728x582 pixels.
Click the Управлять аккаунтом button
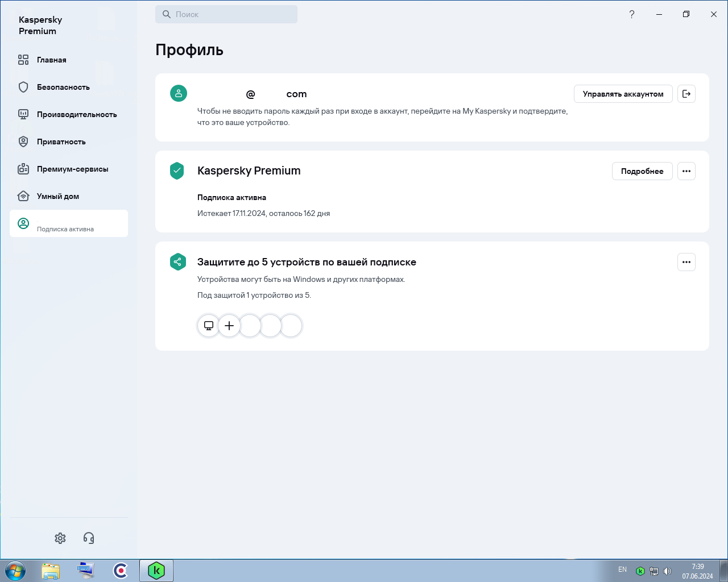click(623, 94)
